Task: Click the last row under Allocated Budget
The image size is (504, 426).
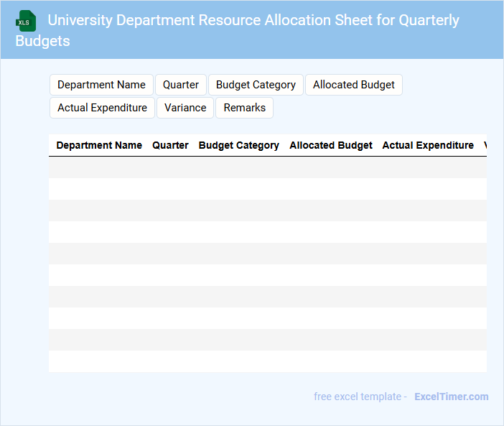Action: click(331, 361)
